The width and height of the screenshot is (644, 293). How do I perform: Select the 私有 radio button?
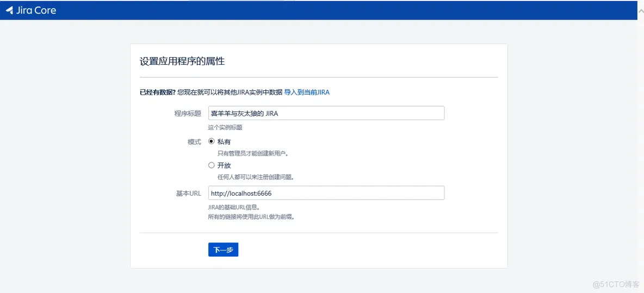point(212,141)
